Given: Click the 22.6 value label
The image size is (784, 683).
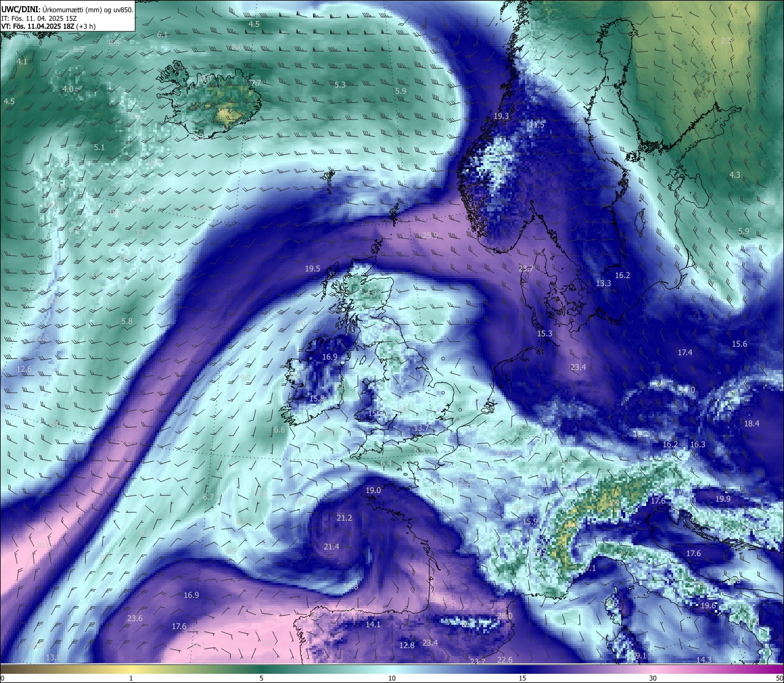Looking at the screenshot, I should coord(505,659).
